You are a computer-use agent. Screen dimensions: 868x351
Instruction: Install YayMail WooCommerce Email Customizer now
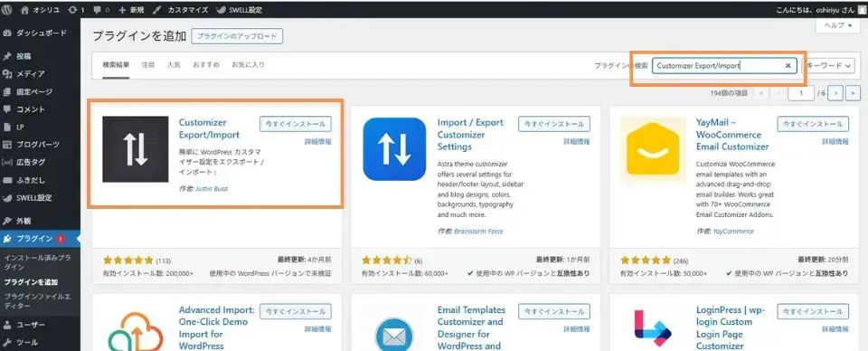[x=813, y=124]
